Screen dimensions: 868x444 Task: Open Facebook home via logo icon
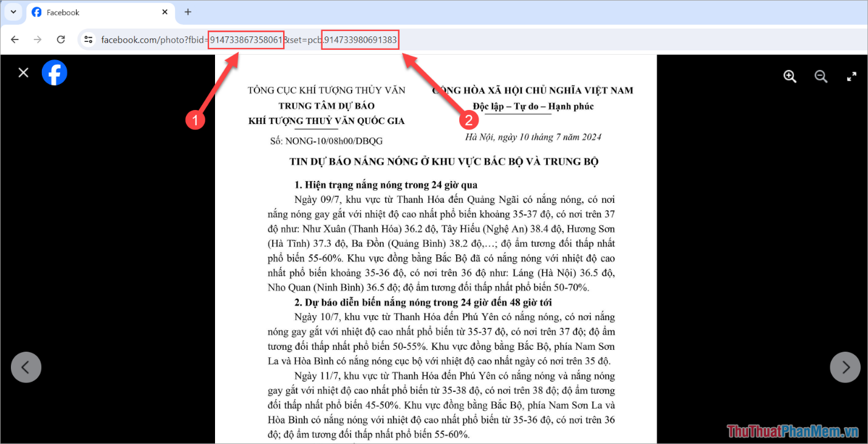click(55, 73)
